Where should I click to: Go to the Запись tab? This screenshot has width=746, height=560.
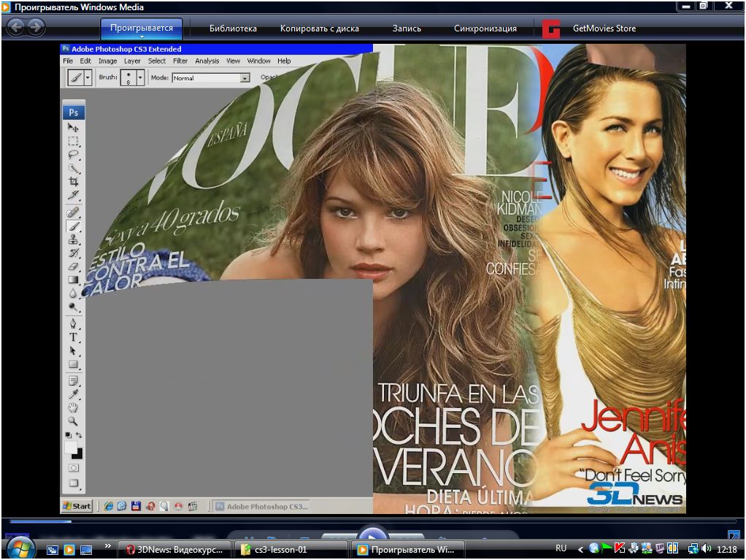pyautogui.click(x=407, y=28)
